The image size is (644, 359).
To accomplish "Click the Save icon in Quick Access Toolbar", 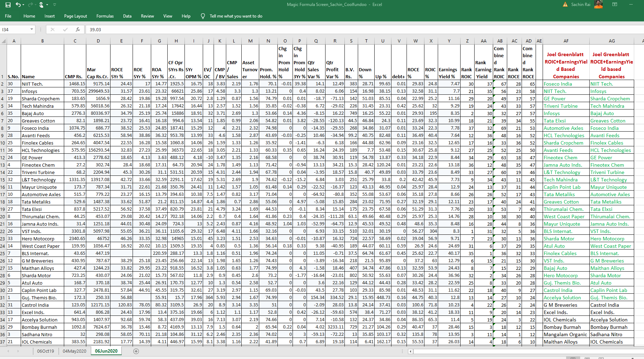I will (8, 5).
